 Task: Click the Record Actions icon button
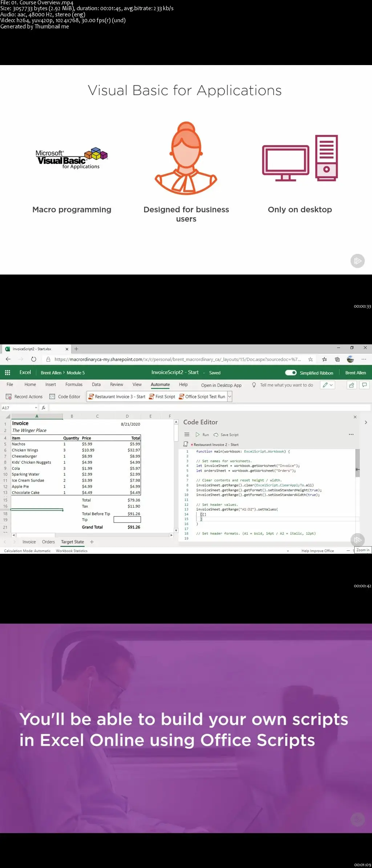[9, 397]
